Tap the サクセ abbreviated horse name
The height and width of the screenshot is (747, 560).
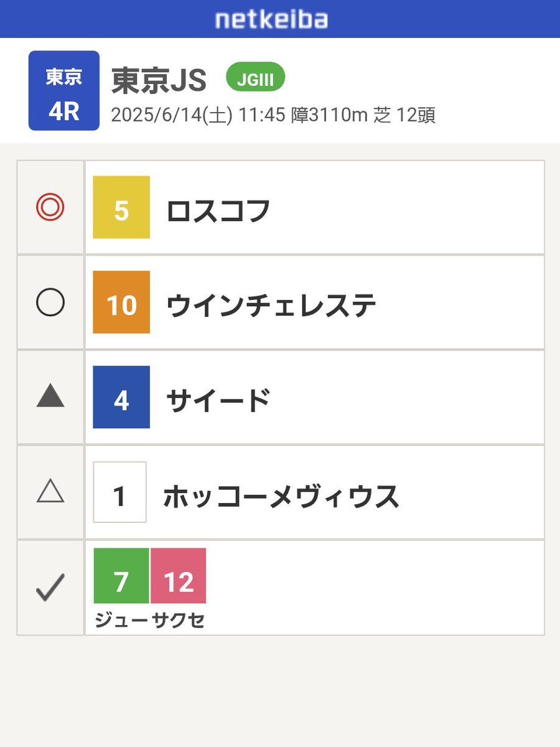click(179, 621)
